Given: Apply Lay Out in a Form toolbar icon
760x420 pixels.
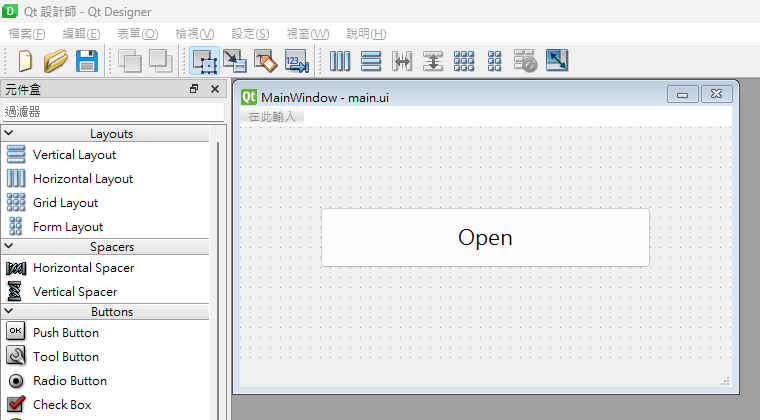Looking at the screenshot, I should [494, 61].
